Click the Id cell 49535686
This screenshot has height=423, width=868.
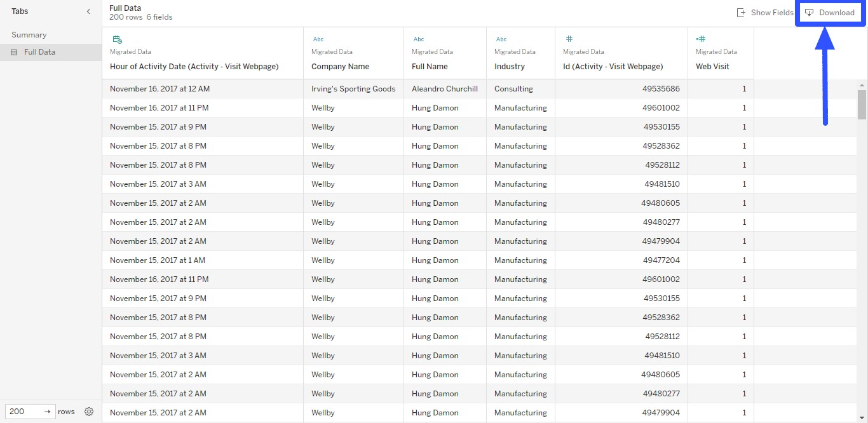[621, 89]
